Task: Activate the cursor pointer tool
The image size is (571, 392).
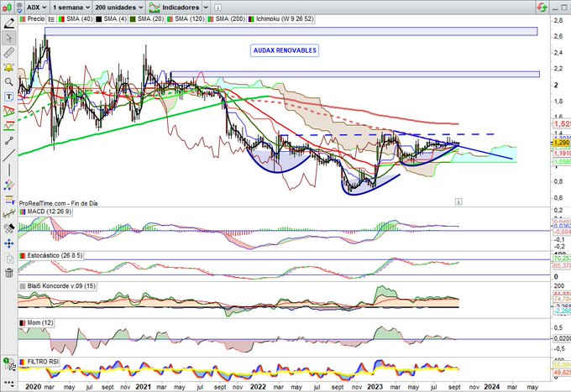Action: 9,38
